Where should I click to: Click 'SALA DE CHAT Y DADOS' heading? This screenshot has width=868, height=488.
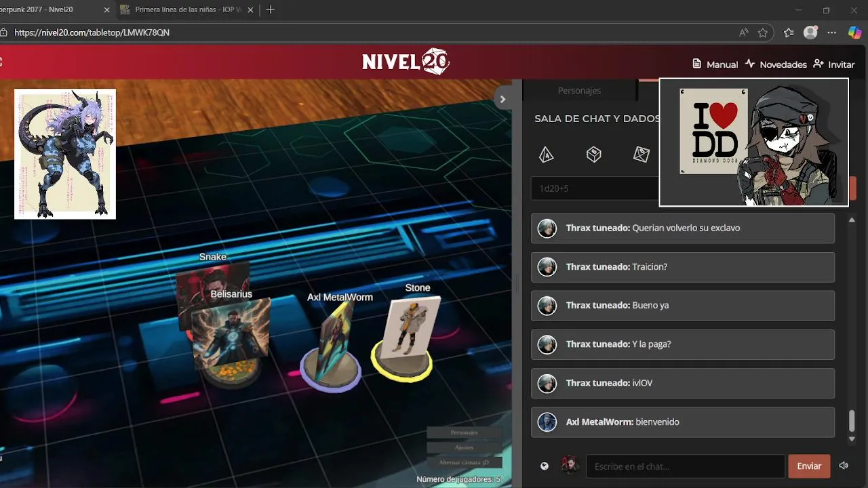coord(597,119)
